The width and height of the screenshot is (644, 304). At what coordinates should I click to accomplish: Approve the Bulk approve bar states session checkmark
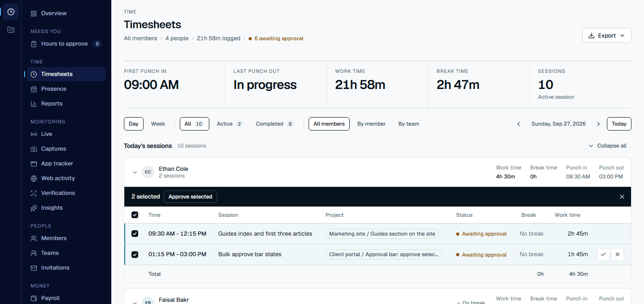[603, 254]
